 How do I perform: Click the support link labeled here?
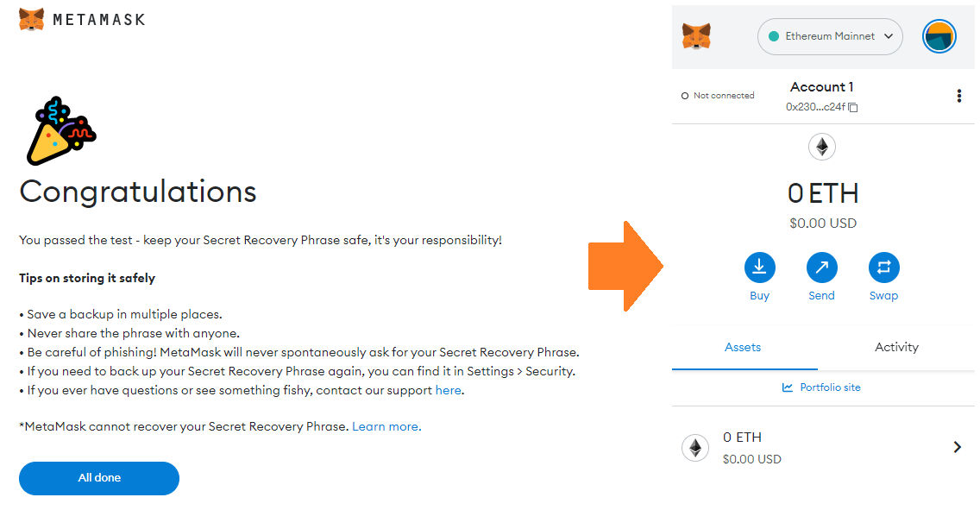point(448,390)
